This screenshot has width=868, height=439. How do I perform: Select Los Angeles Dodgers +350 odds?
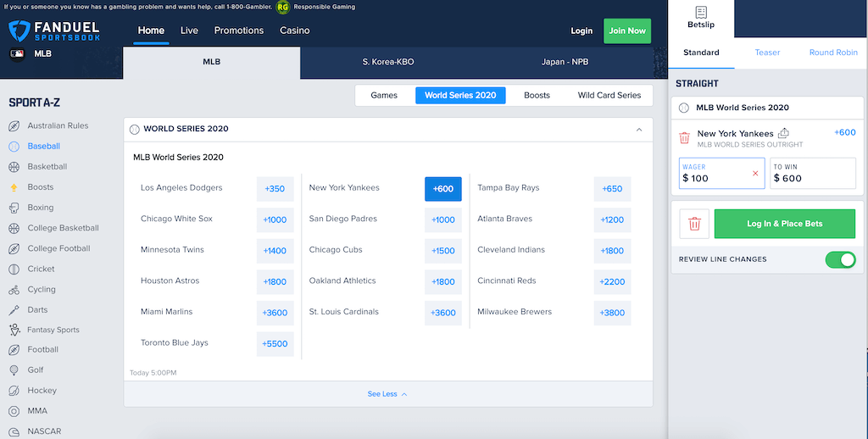275,189
